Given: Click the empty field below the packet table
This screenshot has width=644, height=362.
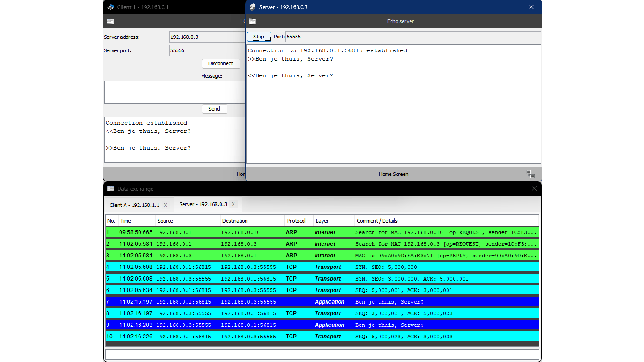Looking at the screenshot, I should (322, 354).
